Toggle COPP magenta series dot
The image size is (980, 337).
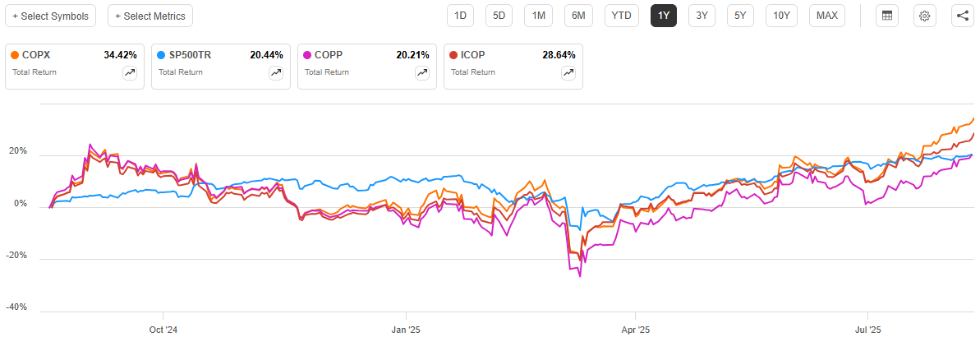(308, 55)
